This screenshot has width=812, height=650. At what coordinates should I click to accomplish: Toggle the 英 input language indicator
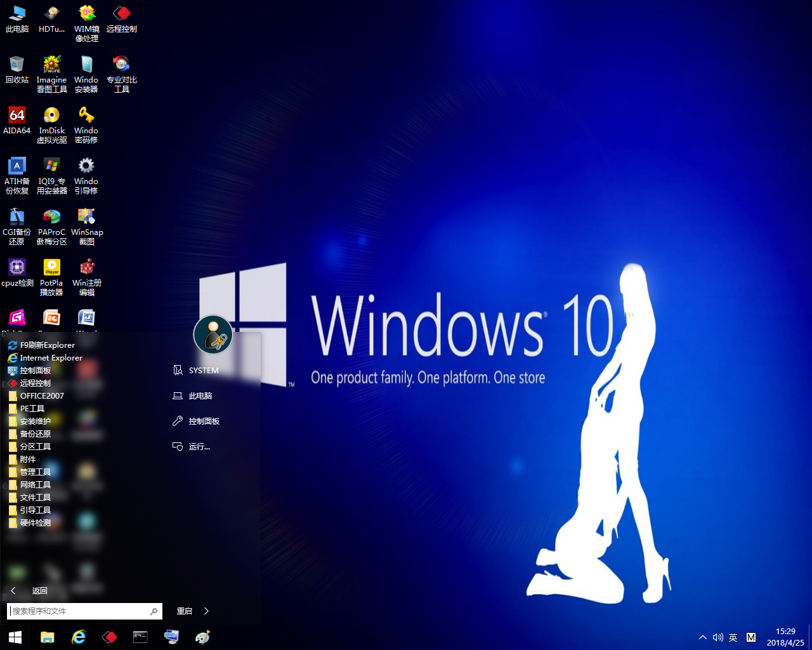733,637
